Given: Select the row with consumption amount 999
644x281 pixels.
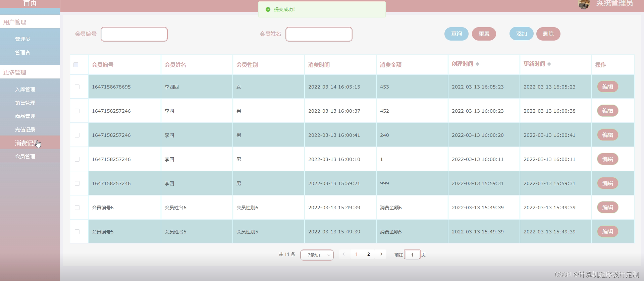Looking at the screenshot, I should (77, 183).
